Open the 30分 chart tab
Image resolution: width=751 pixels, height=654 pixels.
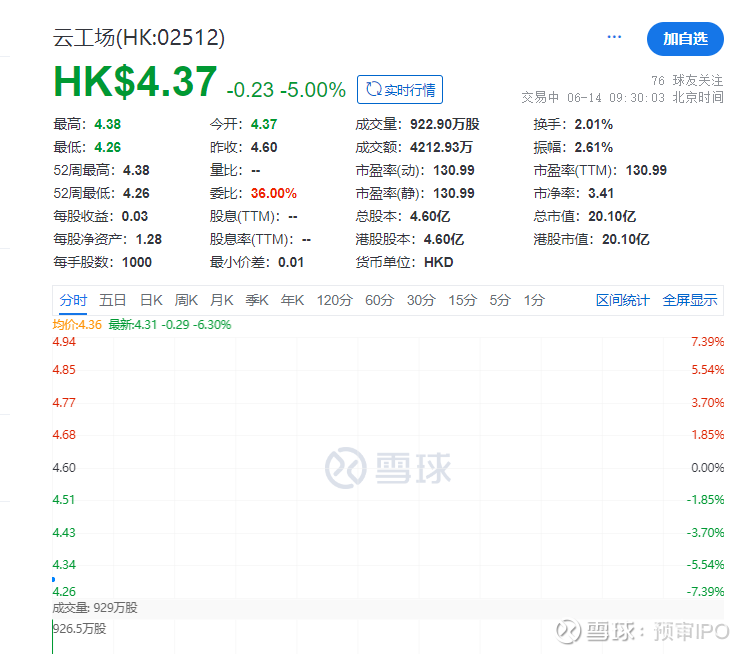pyautogui.click(x=421, y=300)
